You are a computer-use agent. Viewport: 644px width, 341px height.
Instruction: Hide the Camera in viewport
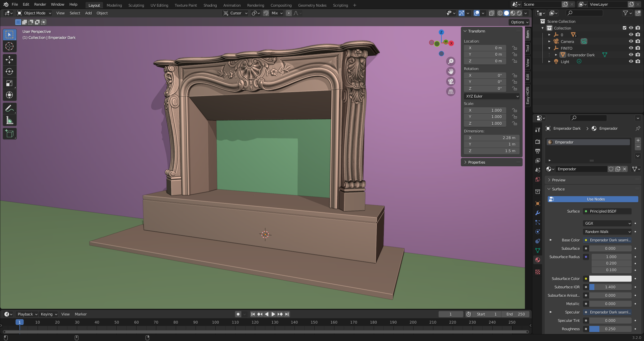pyautogui.click(x=631, y=42)
